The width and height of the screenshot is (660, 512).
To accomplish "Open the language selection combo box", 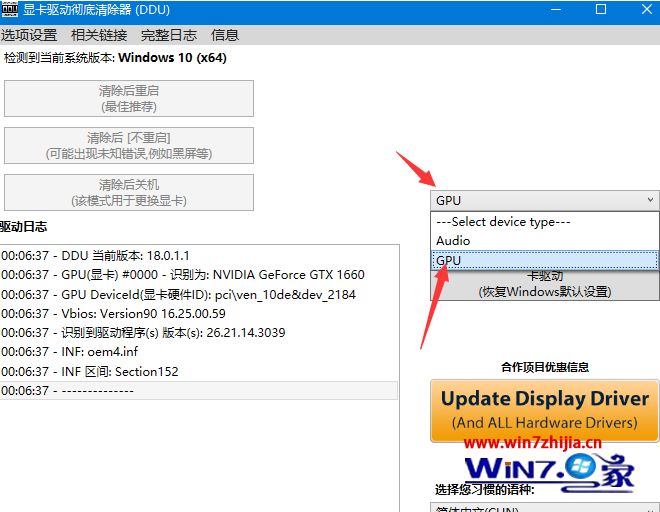I will (x=545, y=507).
